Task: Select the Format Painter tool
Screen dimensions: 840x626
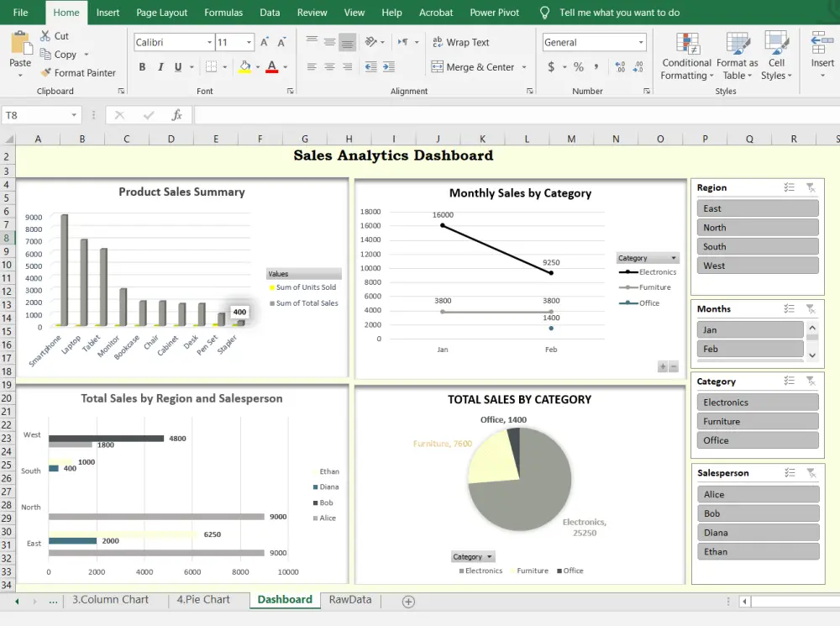Action: pos(80,73)
